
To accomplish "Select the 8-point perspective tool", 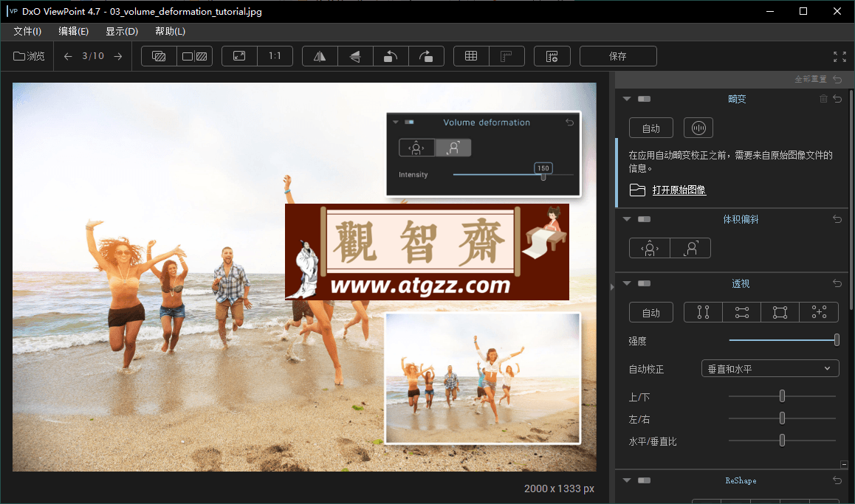I will pos(819,313).
